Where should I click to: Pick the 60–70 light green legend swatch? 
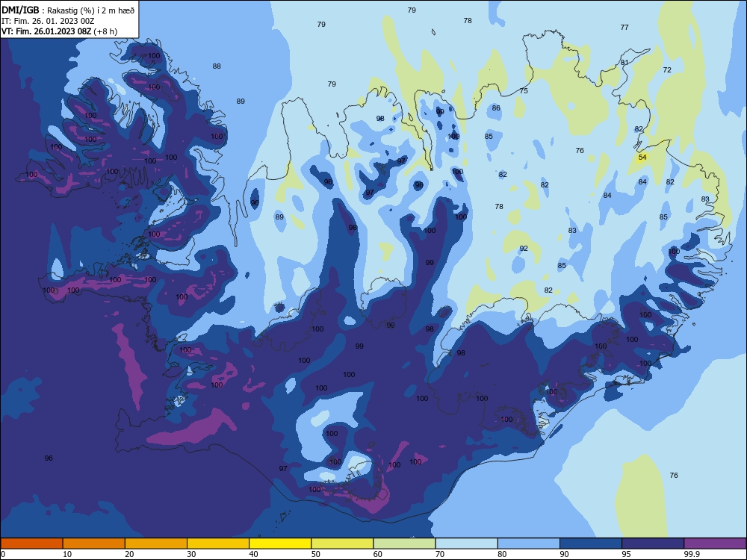[404, 544]
